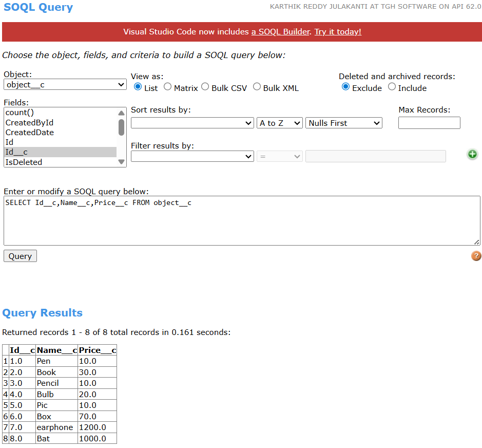This screenshot has height=448, width=482.
Task: Select the List view radio button
Action: pyautogui.click(x=138, y=87)
